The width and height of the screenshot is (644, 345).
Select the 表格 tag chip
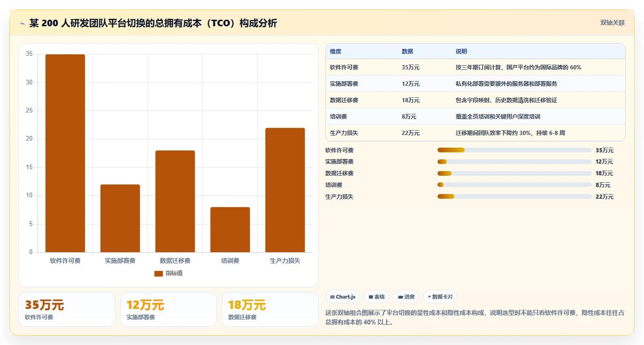pyautogui.click(x=376, y=297)
